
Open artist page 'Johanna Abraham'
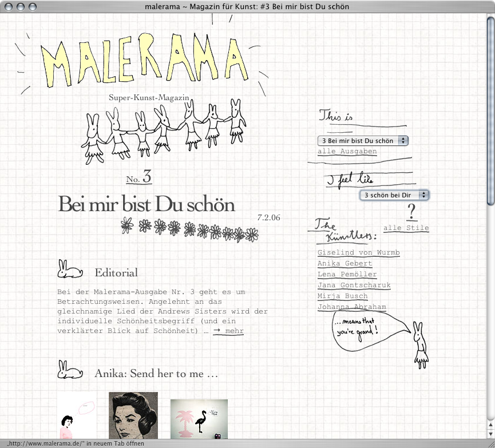(351, 307)
